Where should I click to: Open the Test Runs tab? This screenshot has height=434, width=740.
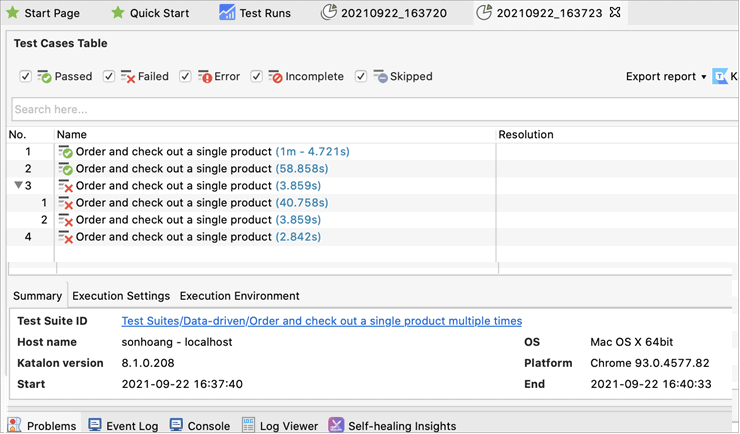[255, 13]
